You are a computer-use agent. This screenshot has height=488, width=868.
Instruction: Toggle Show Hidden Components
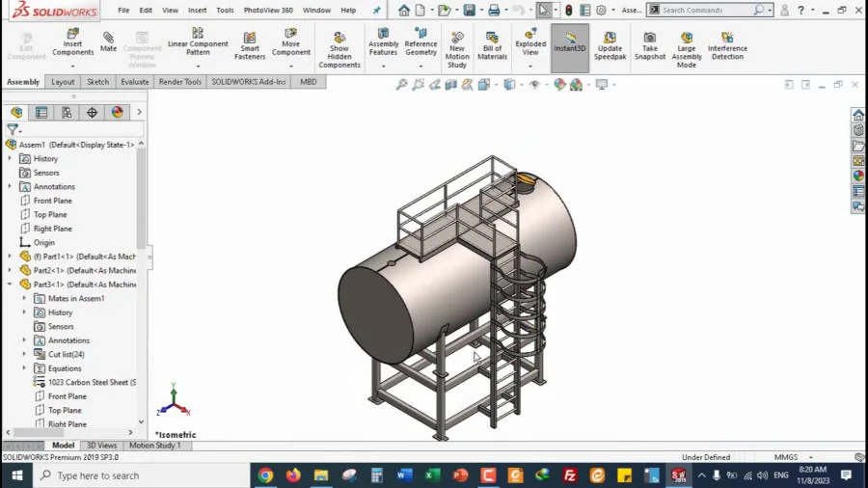coord(339,50)
